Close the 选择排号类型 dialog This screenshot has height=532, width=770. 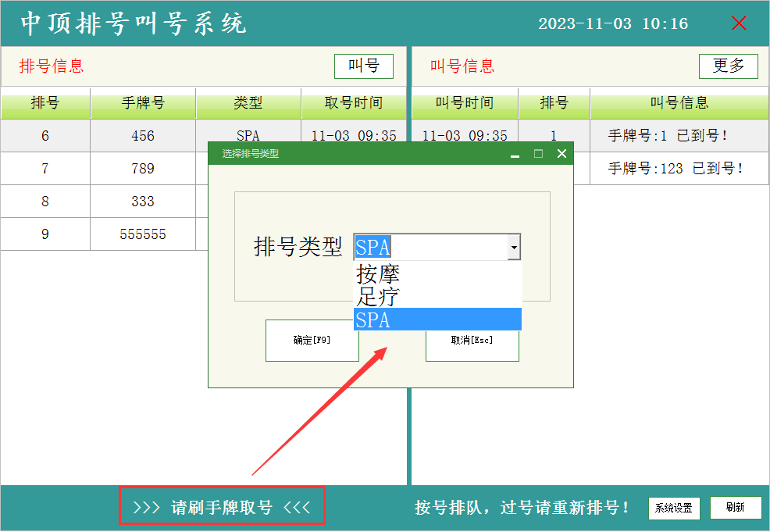(561, 154)
